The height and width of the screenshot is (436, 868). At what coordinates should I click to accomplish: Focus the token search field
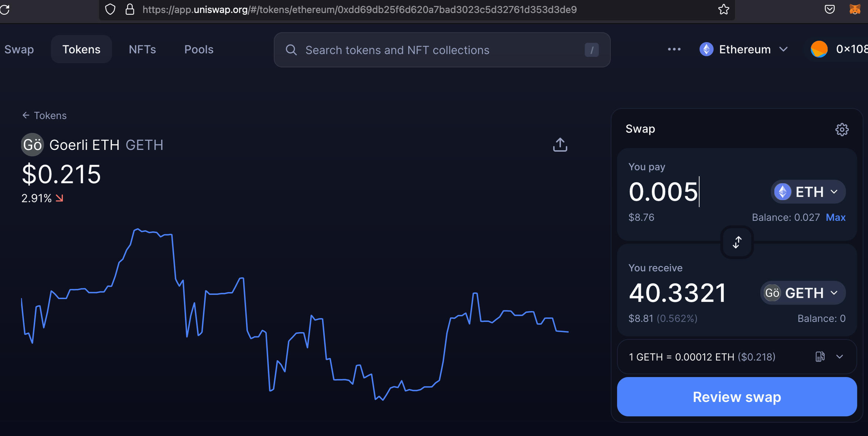point(442,50)
